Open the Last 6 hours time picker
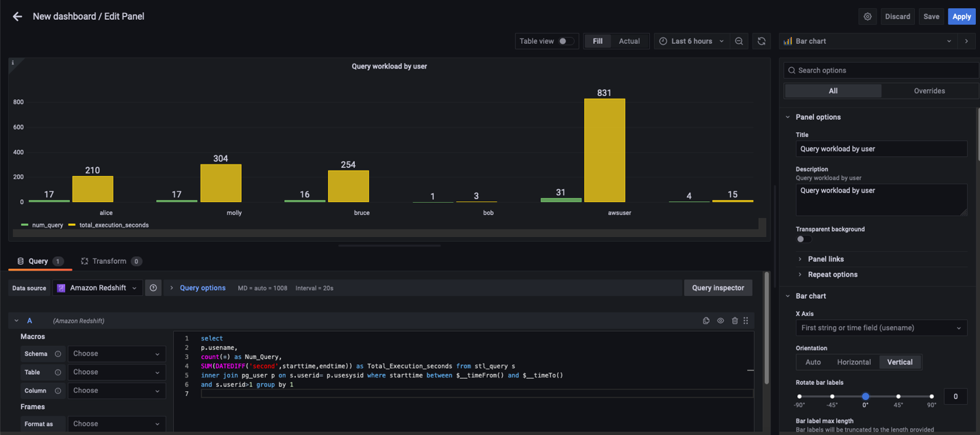The height and width of the screenshot is (435, 980). pyautogui.click(x=691, y=41)
